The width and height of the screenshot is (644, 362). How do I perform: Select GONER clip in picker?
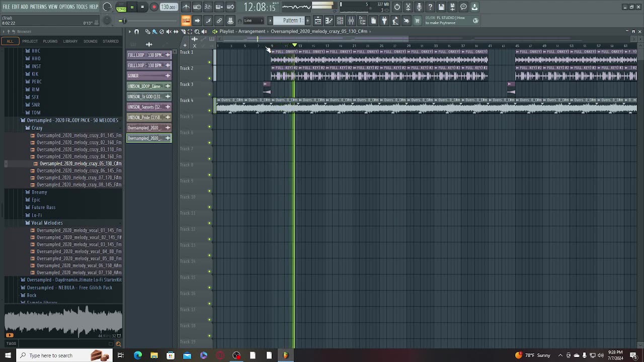[x=149, y=76]
